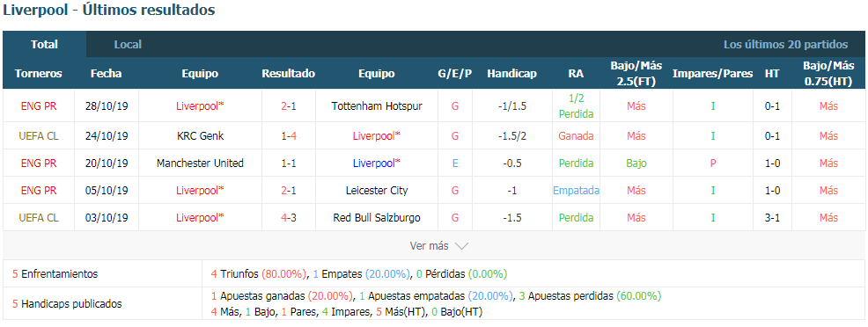This screenshot has width=868, height=327.
Task: Open Leicester City team link
Action: click(377, 191)
